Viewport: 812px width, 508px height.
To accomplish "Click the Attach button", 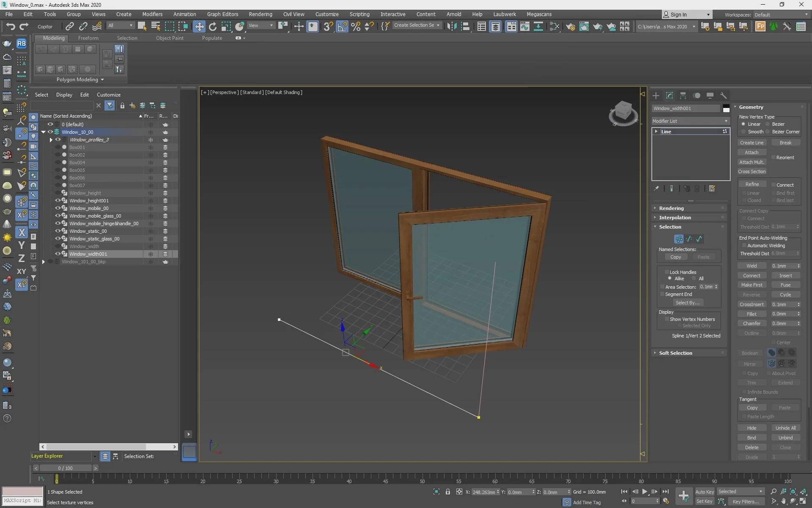I will point(752,152).
